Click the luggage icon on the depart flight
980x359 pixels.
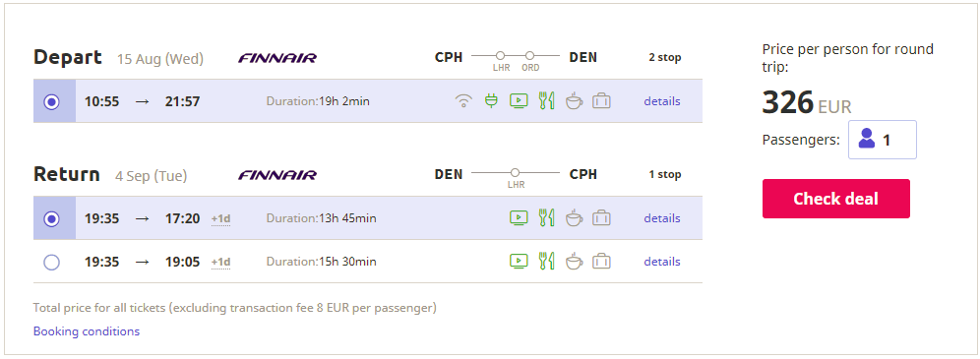tap(601, 100)
